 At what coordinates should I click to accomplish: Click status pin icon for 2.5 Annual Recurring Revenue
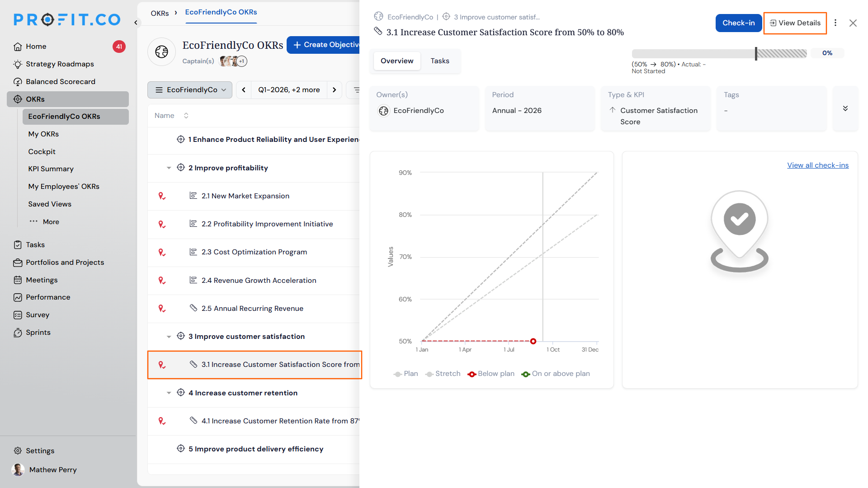[x=161, y=309]
